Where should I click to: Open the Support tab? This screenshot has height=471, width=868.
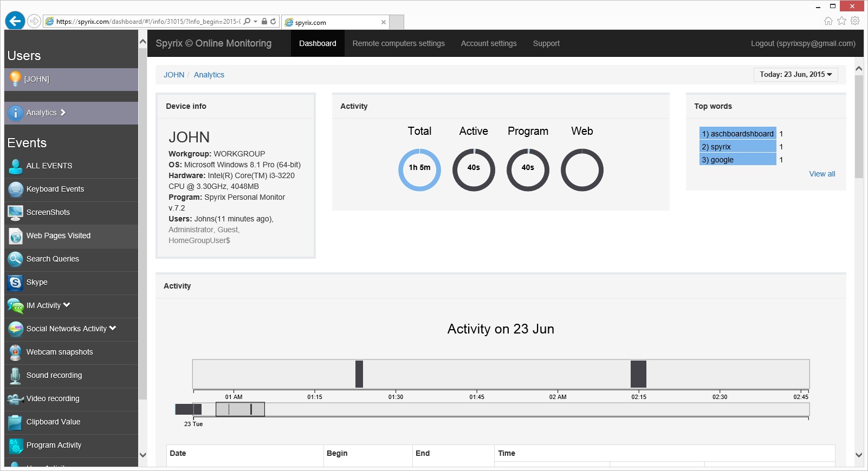(546, 43)
